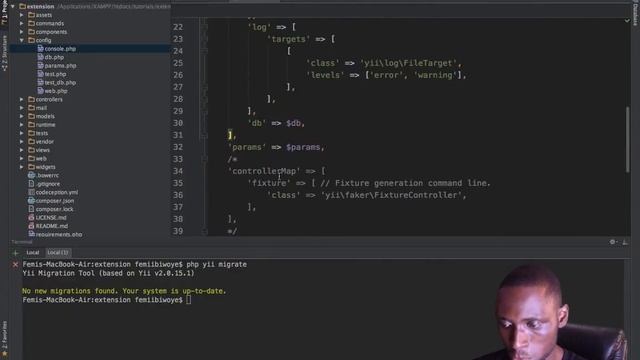Toggle comment fold marker at line 39

(204, 231)
